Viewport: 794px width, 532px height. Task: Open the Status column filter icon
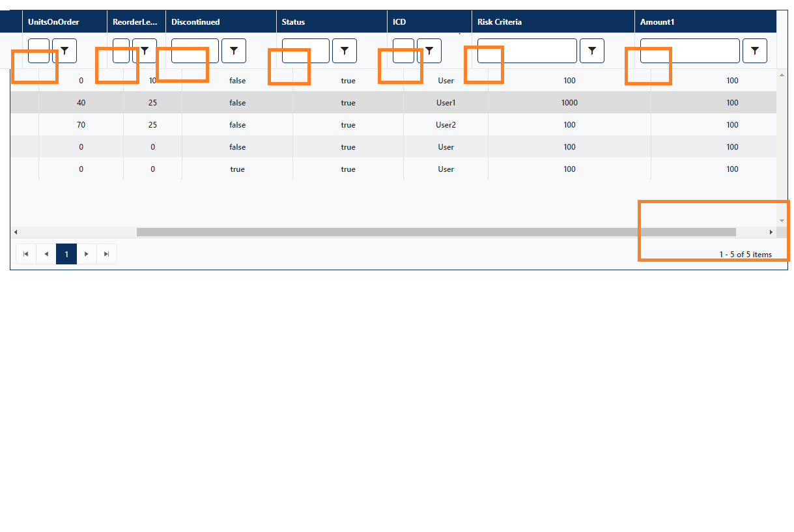tap(345, 51)
